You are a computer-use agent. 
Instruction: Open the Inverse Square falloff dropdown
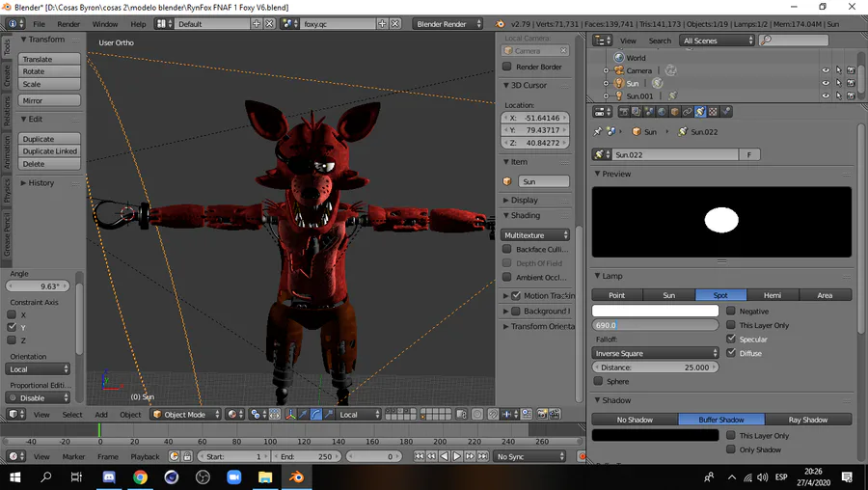[x=655, y=353]
